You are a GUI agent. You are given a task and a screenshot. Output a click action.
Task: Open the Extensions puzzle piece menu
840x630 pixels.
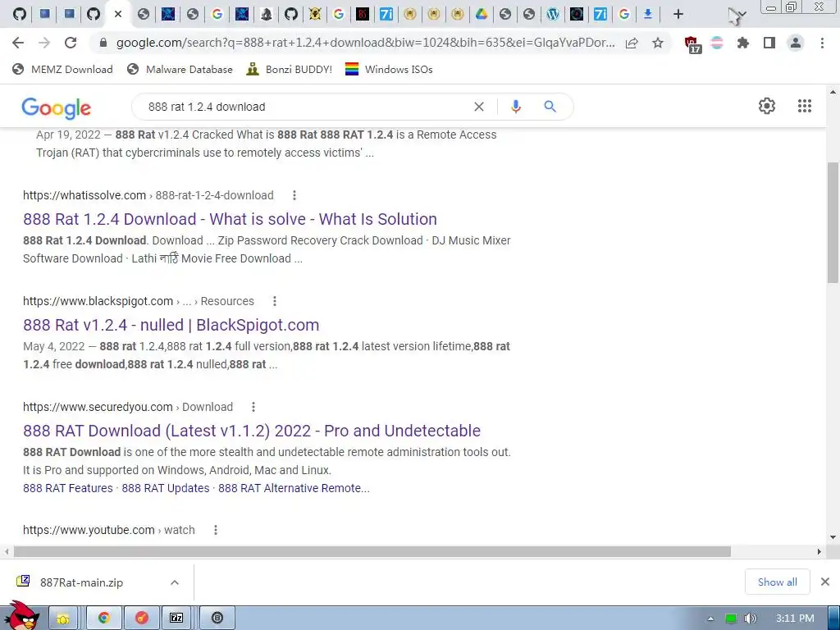[743, 43]
